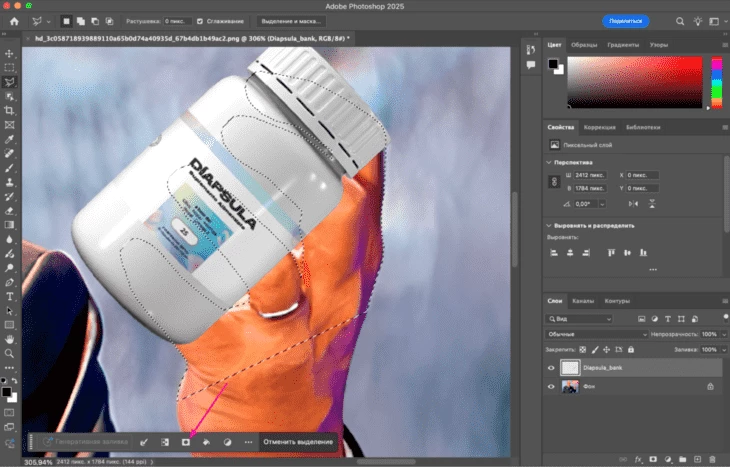Select the Pen tool

(x=9, y=283)
